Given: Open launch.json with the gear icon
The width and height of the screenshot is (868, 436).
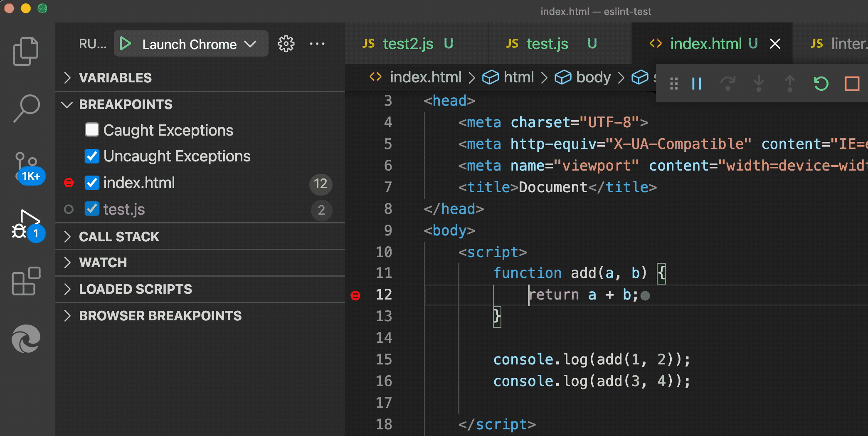Looking at the screenshot, I should 286,44.
